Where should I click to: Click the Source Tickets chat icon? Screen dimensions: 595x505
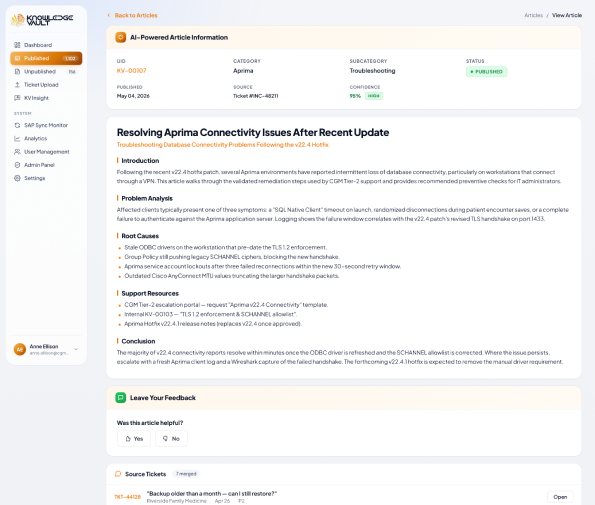pos(118,474)
